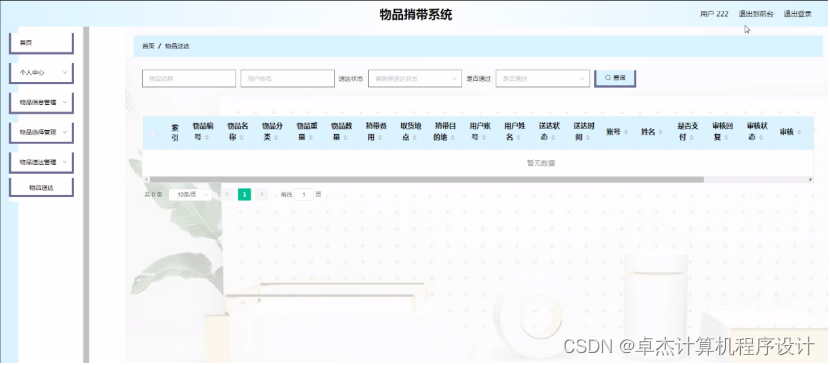This screenshot has width=830, height=365.
Task: Click 首页 in the breadcrumb
Action: [x=148, y=46]
